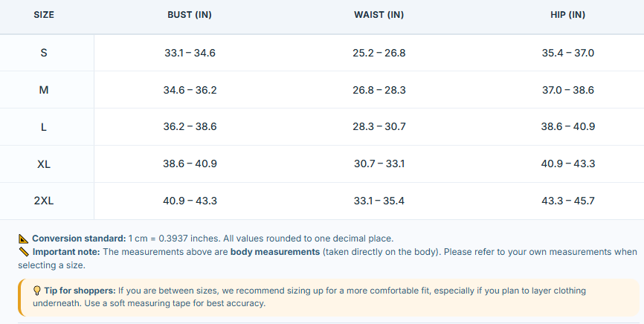Click the HIP (IN) column header
The height and width of the screenshot is (324, 644).
[567, 15]
